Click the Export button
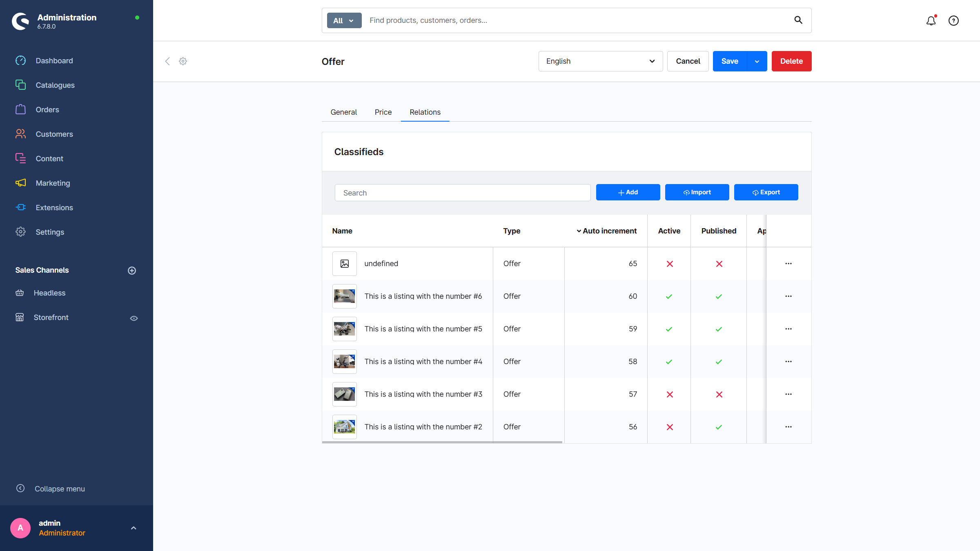The height and width of the screenshot is (551, 980). click(766, 192)
